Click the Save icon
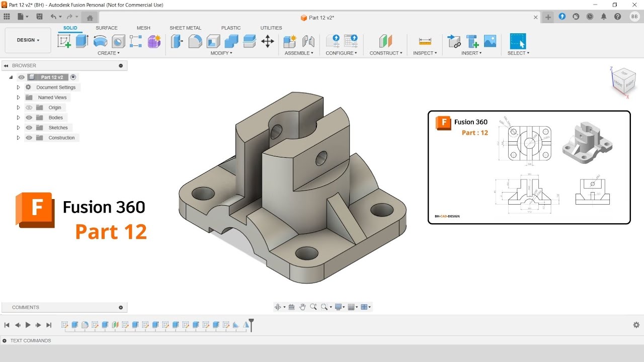The width and height of the screenshot is (644, 362). 39,17
